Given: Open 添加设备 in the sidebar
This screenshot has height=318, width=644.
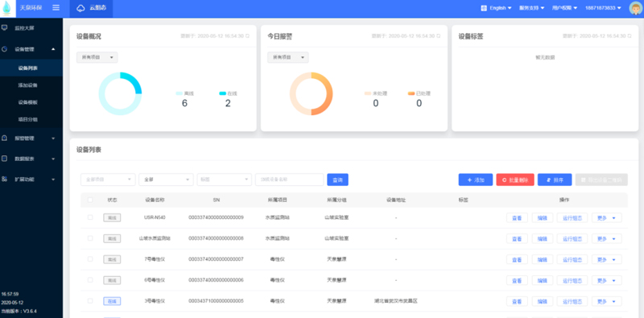Looking at the screenshot, I should [28, 85].
